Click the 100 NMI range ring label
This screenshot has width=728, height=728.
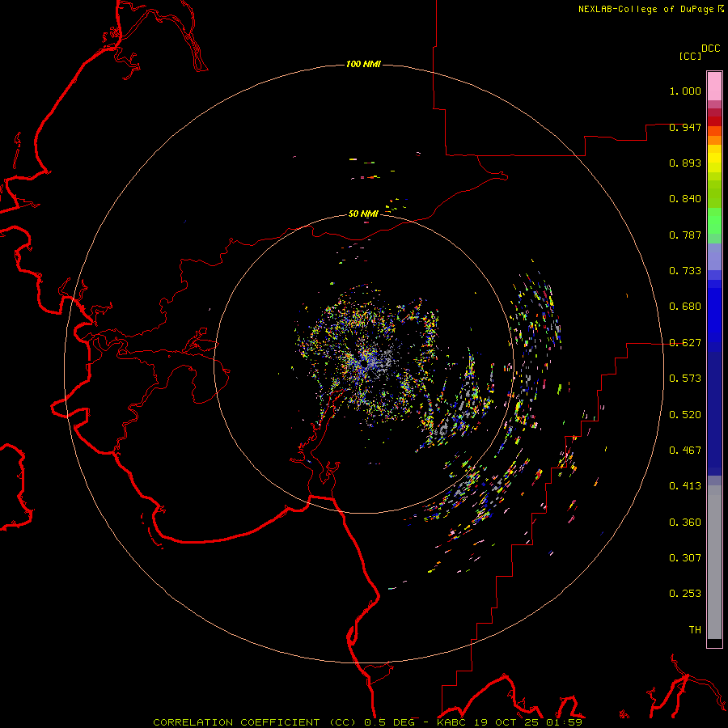tap(363, 64)
